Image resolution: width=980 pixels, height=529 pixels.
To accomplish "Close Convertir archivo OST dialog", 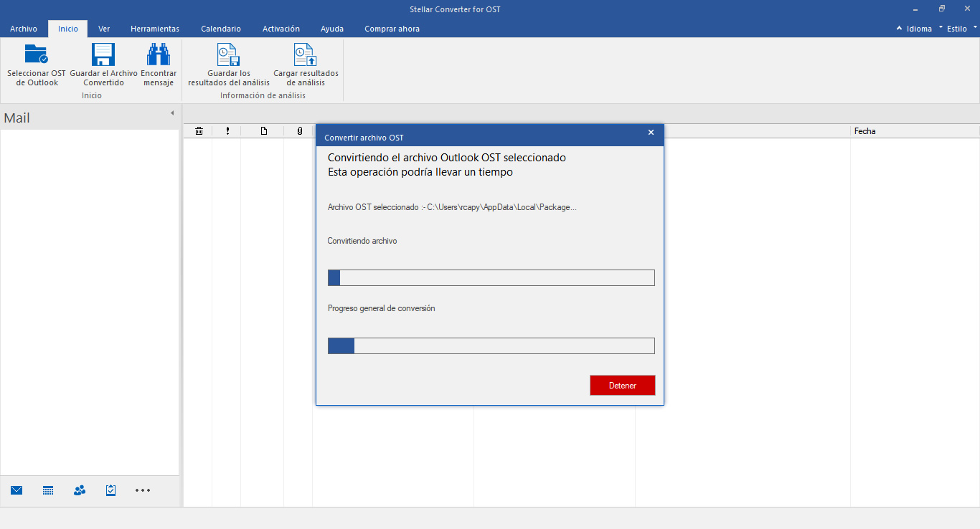I will pos(651,133).
